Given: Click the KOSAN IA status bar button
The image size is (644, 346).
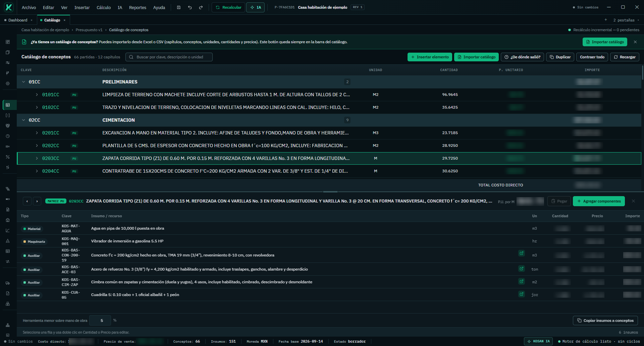Looking at the screenshot, I should pyautogui.click(x=539, y=341).
